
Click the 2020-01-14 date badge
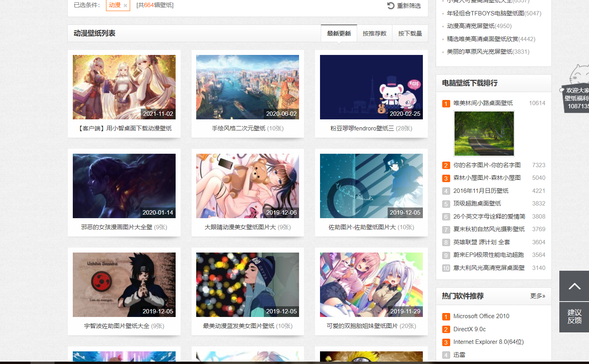click(x=158, y=213)
